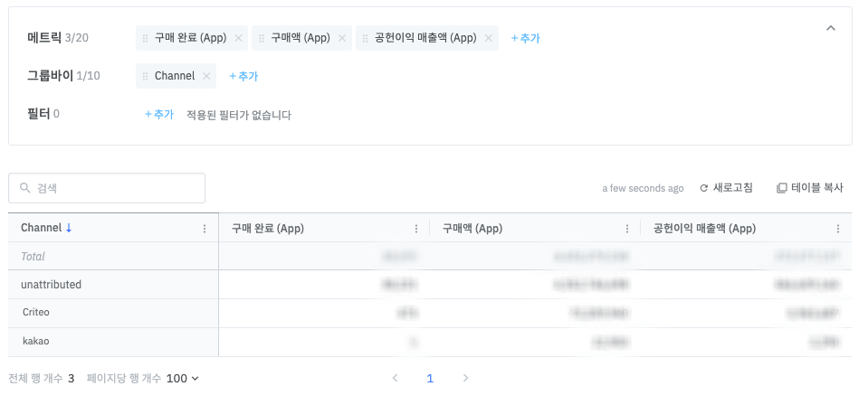Collapse the metrics settings panel

[x=831, y=28]
